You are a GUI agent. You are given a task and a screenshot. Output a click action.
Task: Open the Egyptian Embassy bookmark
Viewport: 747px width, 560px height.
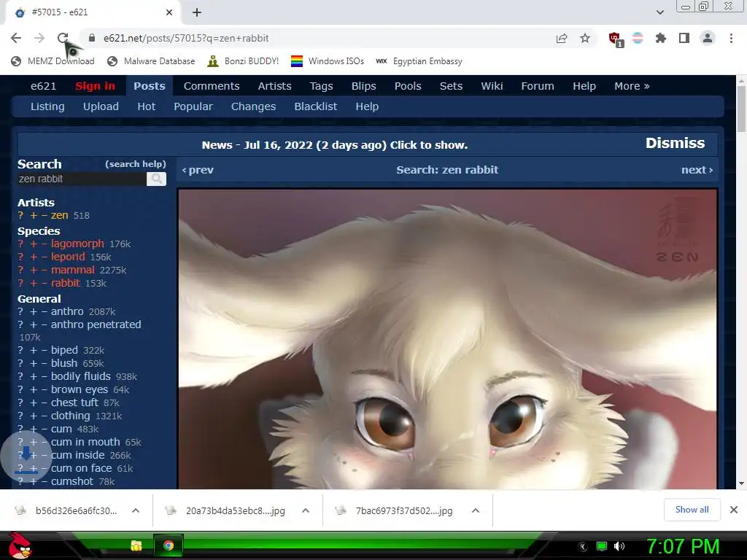(419, 61)
